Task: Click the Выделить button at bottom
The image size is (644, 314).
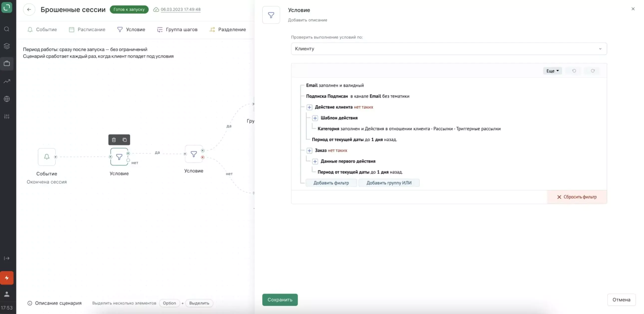Action: (x=199, y=303)
